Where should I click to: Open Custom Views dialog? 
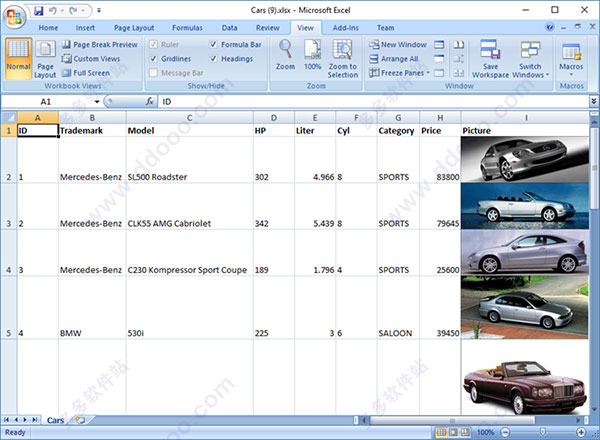coord(91,59)
